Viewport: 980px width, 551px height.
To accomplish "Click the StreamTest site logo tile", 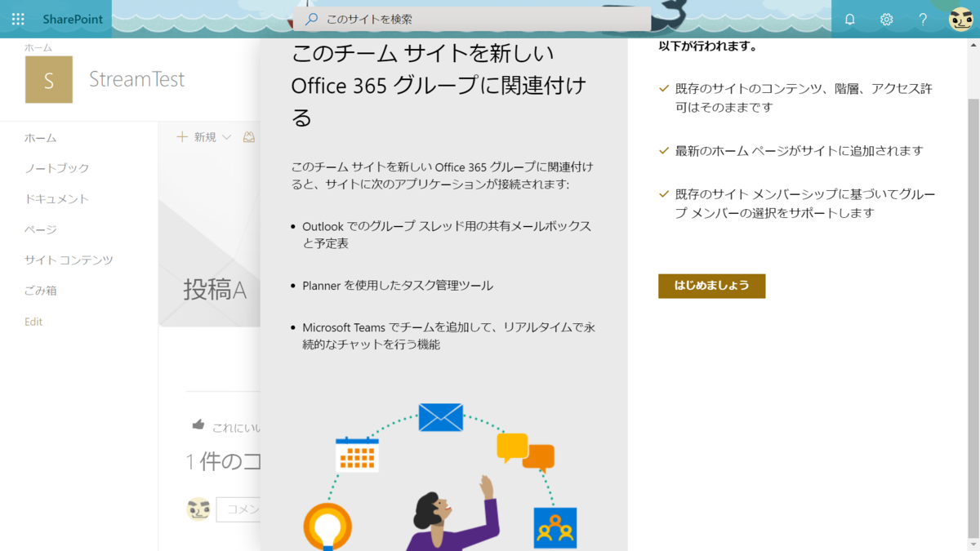I will [49, 79].
